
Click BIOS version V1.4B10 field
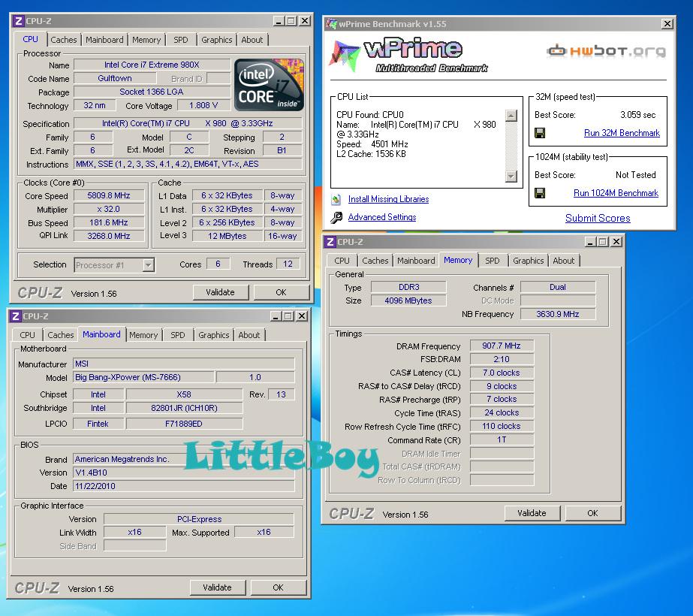click(x=184, y=473)
